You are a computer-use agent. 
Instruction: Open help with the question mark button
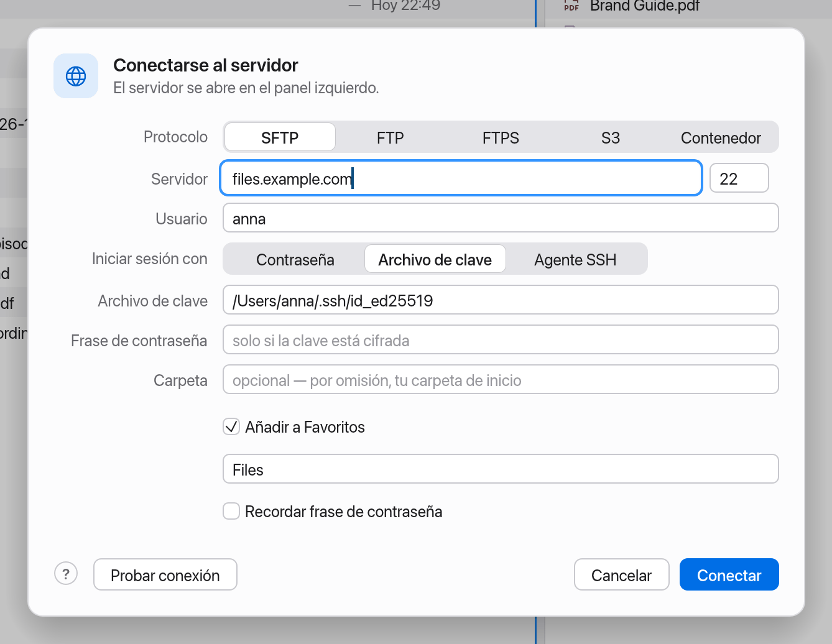pos(66,573)
